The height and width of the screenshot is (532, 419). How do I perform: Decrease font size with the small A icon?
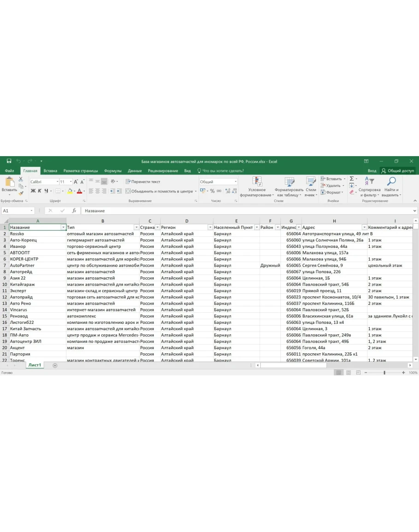tap(82, 182)
